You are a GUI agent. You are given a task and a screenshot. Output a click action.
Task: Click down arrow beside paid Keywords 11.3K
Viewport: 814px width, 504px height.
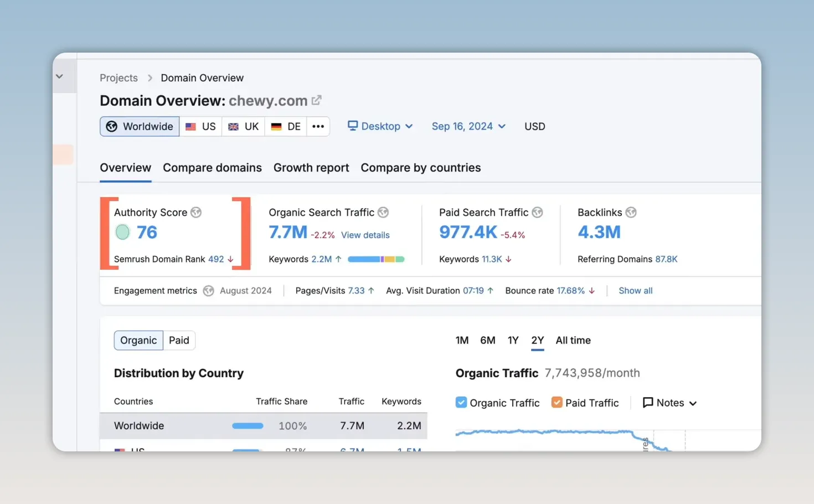pyautogui.click(x=508, y=259)
